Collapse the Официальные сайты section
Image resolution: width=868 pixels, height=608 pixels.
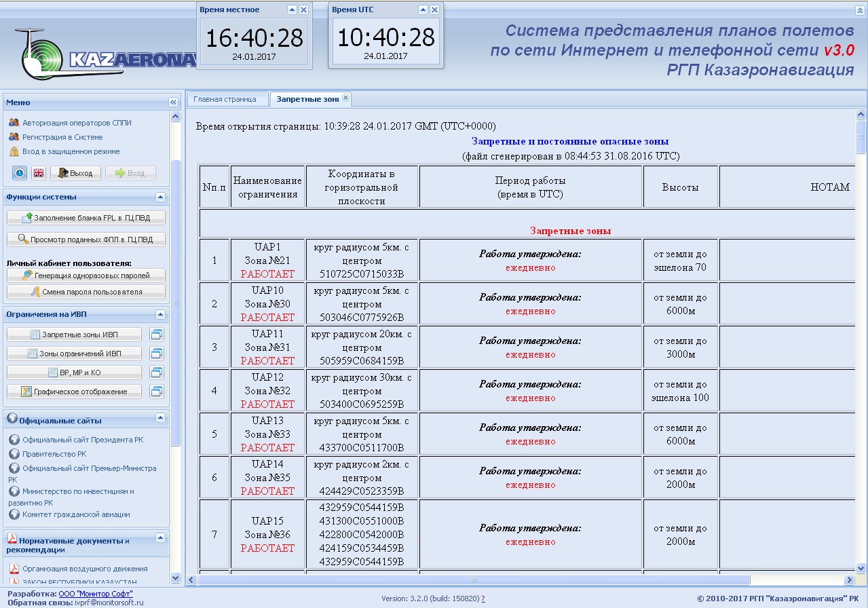click(x=161, y=418)
